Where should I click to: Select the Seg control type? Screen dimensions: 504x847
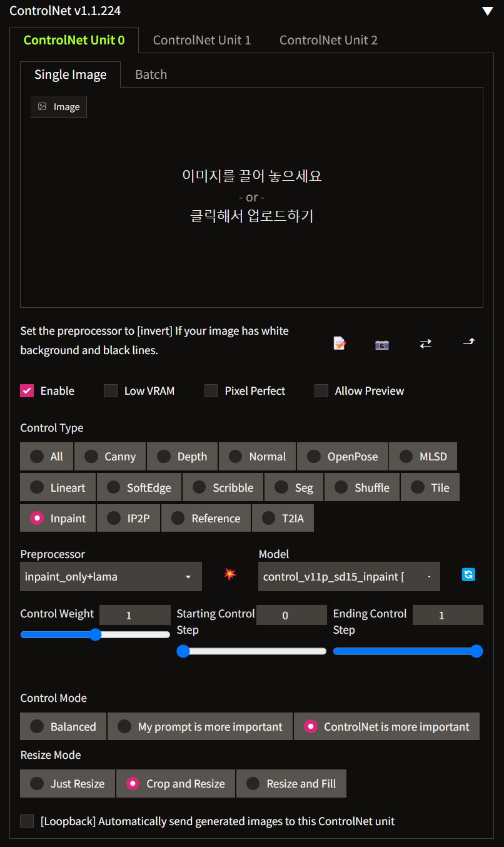pyautogui.click(x=294, y=487)
